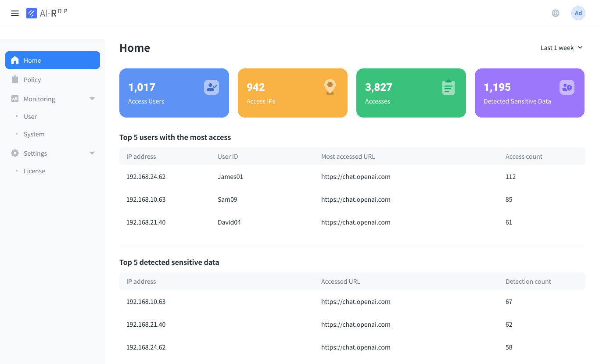Open the language globe selector
Screen dimensions: 599x364
[555, 13]
